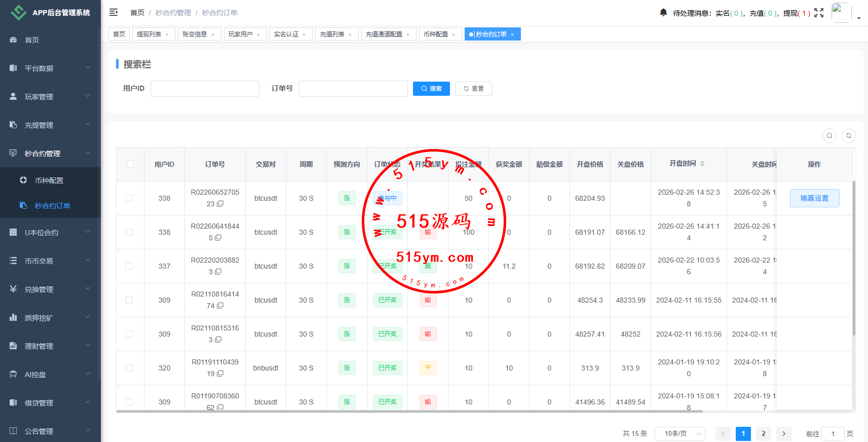Sort by the 开盘时间 column arrows

(x=702, y=164)
